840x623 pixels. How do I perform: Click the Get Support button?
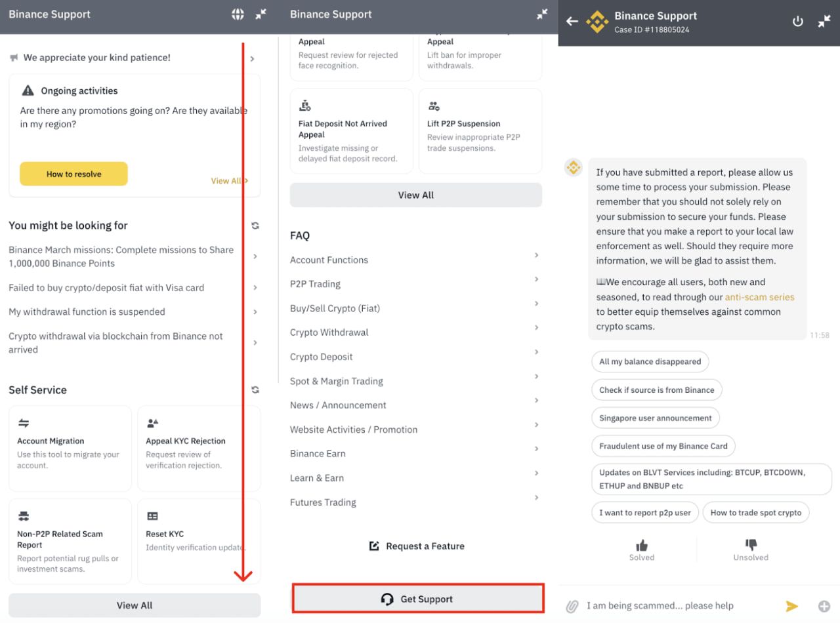418,599
